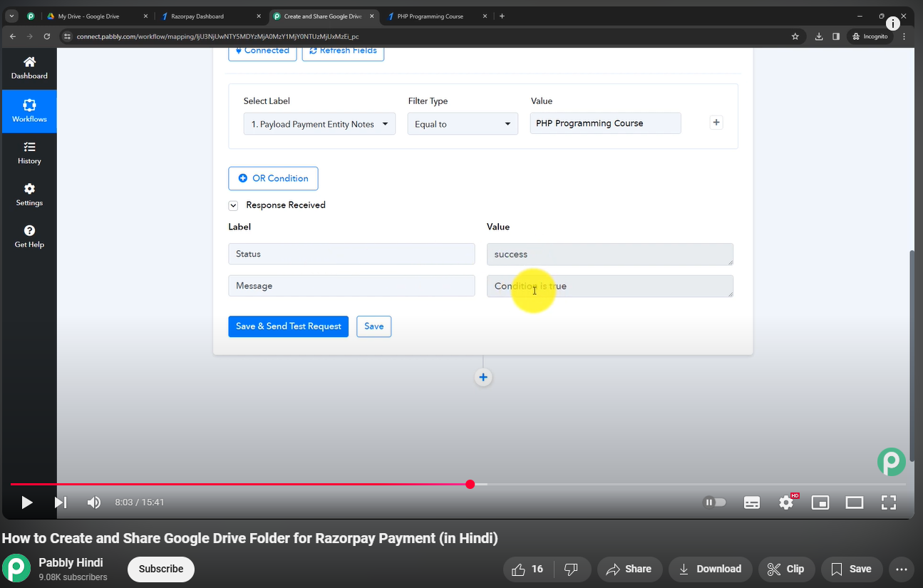Collapse the Response Received section
Viewport: 923px width, 588px height.
[233, 205]
